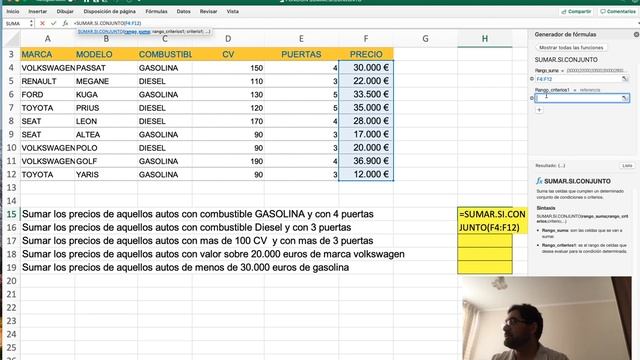Click cell with price 30.000 €
Screen dimensions: 640x360
pos(366,68)
